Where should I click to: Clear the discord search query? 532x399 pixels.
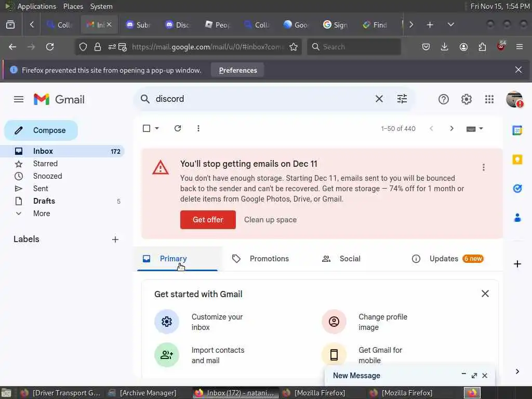click(379, 99)
